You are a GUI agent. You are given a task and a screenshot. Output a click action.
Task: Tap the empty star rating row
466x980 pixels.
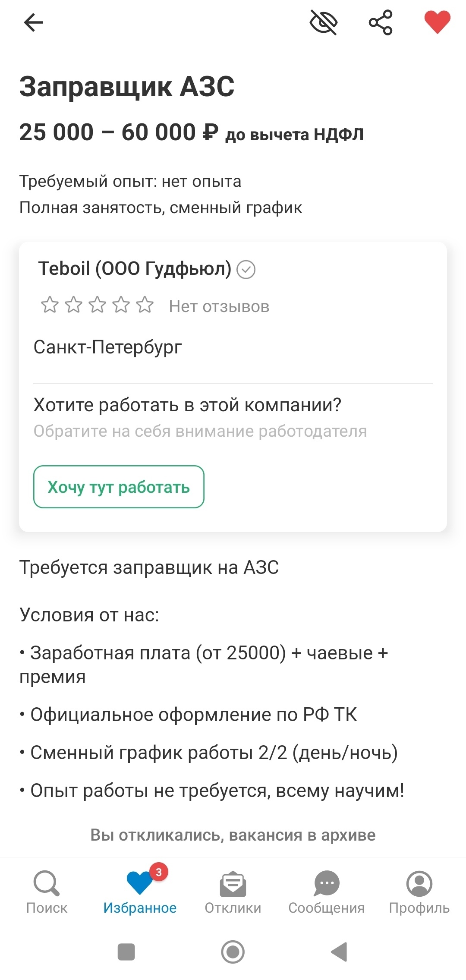tap(97, 305)
